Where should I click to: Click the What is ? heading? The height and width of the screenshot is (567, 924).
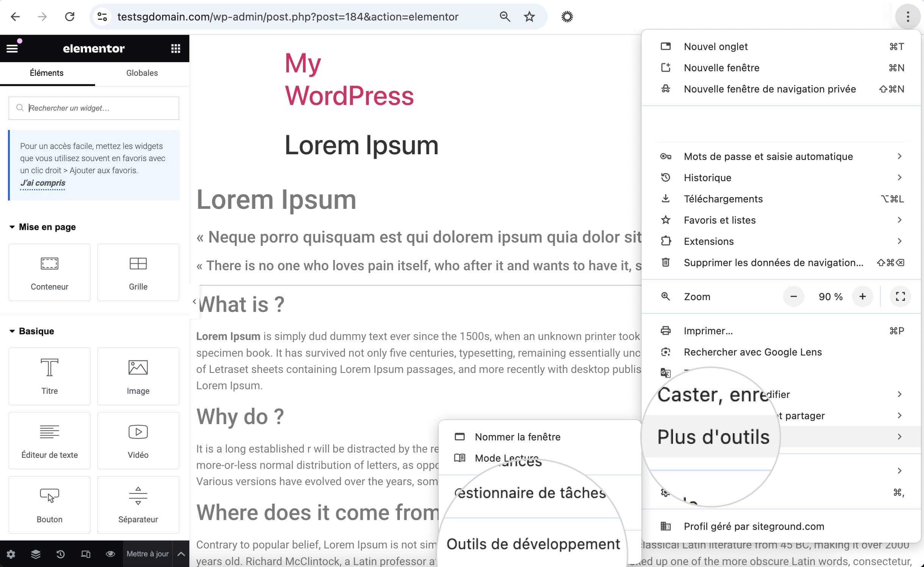(241, 304)
